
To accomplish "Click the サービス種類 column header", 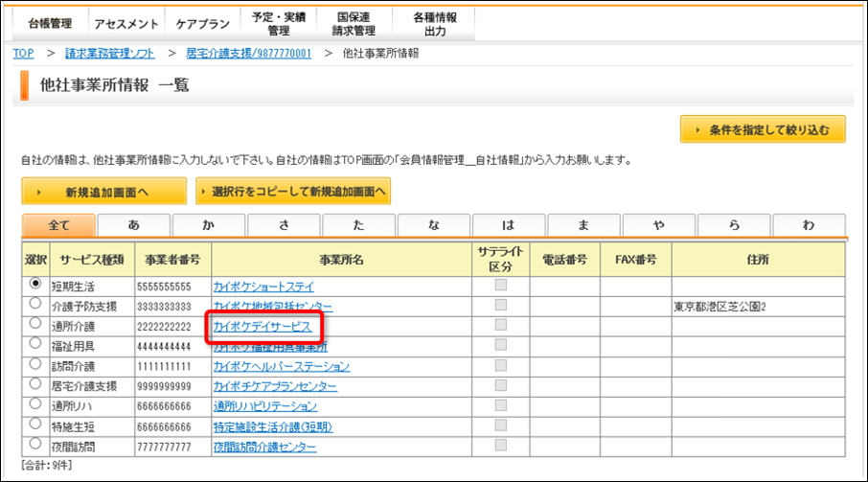I will [92, 259].
